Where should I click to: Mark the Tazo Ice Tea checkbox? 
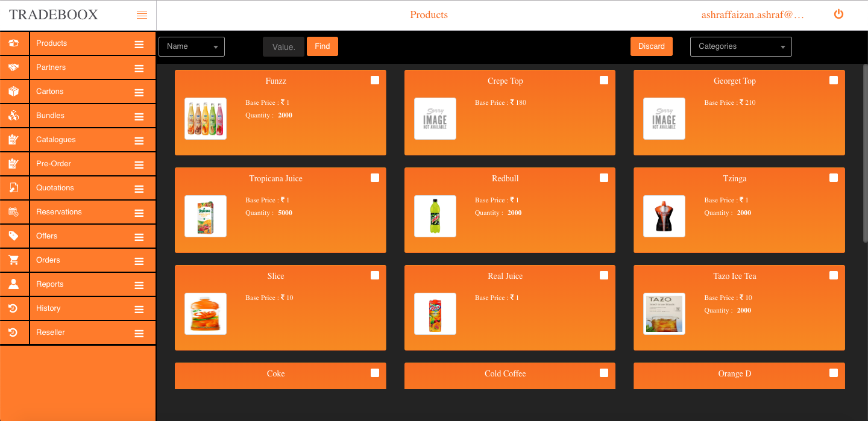[834, 275]
